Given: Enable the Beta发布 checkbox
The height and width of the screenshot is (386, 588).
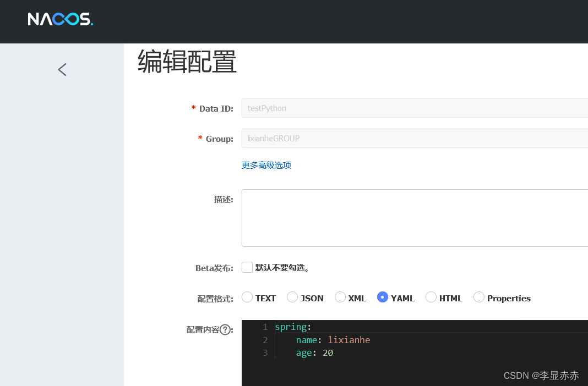Looking at the screenshot, I should point(247,267).
